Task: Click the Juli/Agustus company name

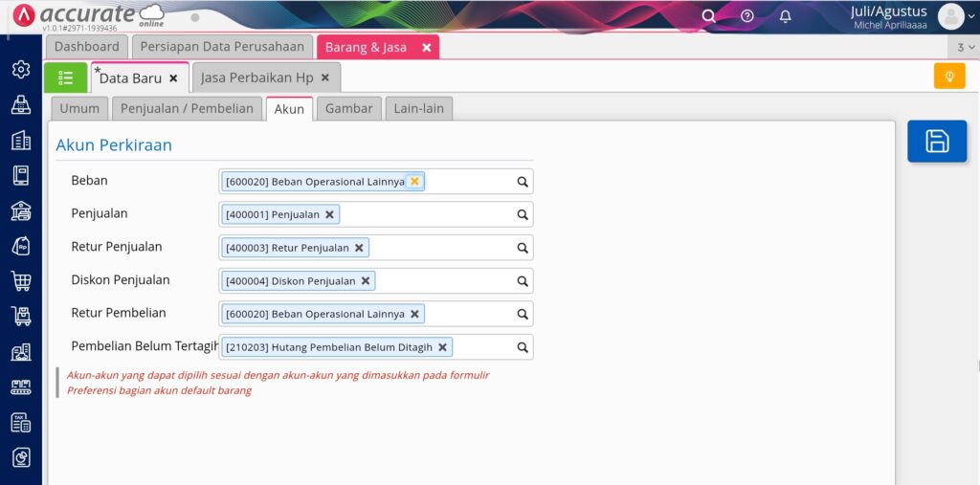Action: click(x=889, y=11)
